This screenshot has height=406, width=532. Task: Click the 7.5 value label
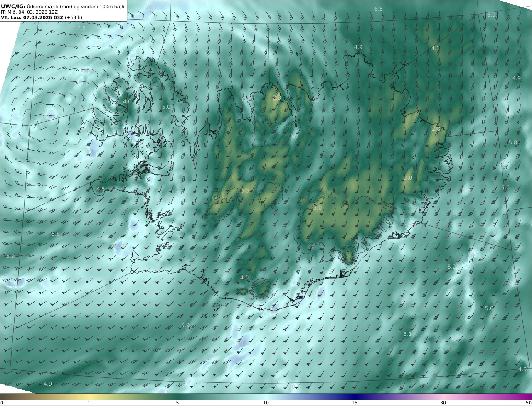coord(81,28)
